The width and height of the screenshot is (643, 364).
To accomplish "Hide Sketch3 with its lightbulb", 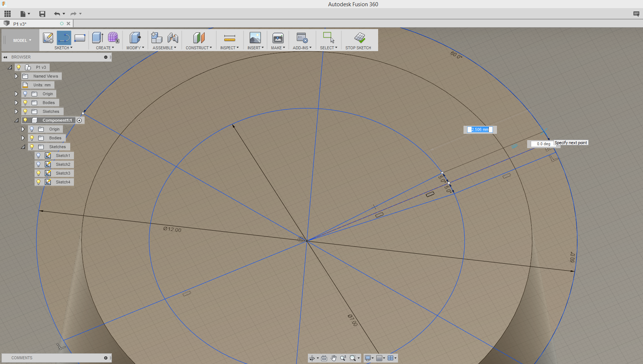I will tap(39, 173).
